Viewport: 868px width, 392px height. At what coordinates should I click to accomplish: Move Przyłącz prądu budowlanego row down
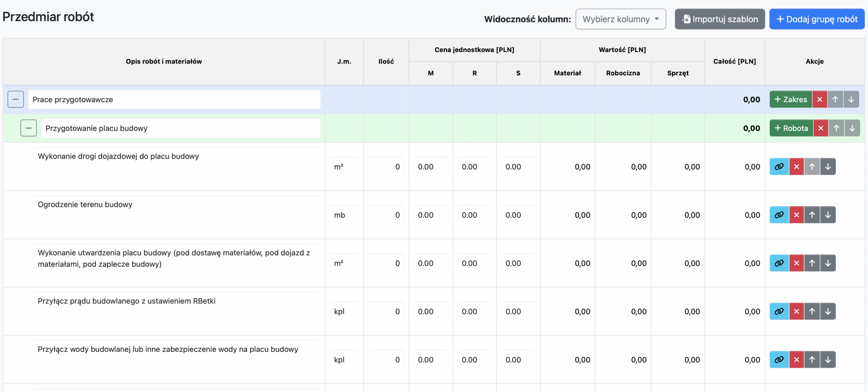pyautogui.click(x=828, y=311)
